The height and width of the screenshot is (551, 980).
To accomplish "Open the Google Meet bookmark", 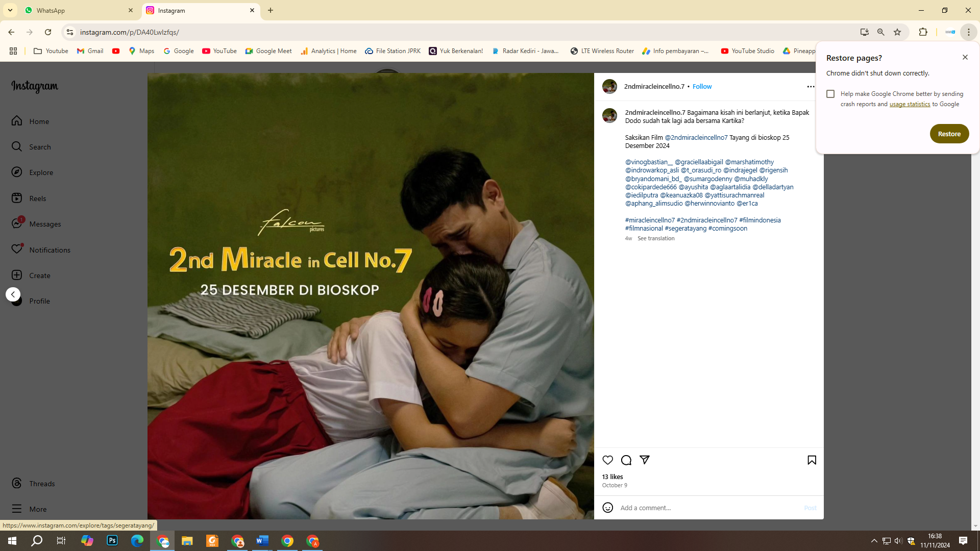I will click(268, 51).
